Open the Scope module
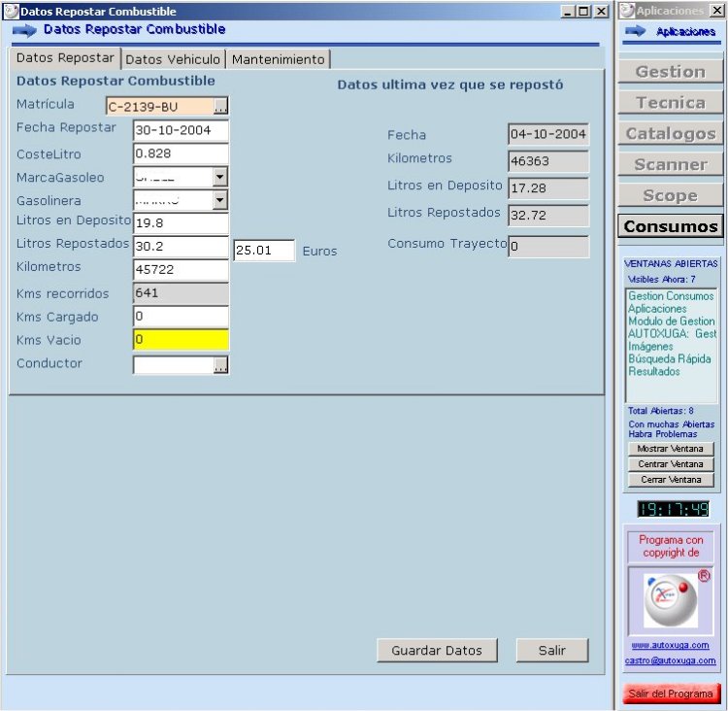Image resolution: width=728 pixels, height=711 pixels. click(x=671, y=195)
